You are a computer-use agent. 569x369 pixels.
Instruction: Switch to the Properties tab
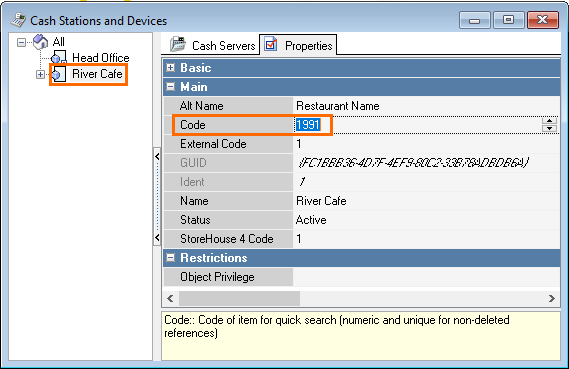click(x=298, y=45)
